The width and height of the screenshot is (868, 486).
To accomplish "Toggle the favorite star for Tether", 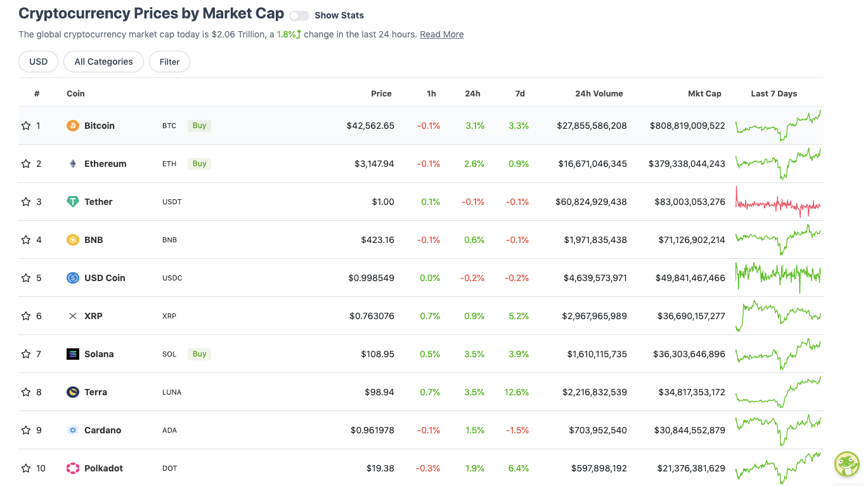I will click(26, 202).
